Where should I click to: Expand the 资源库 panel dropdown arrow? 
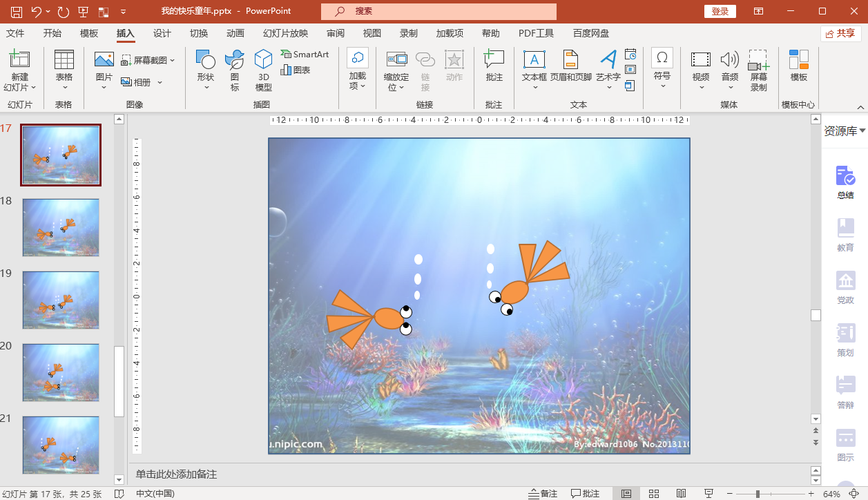(862, 131)
